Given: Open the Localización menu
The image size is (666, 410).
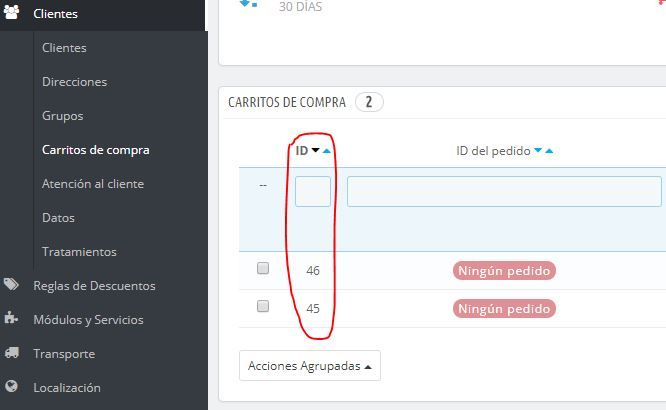Looking at the screenshot, I should pyautogui.click(x=67, y=387).
